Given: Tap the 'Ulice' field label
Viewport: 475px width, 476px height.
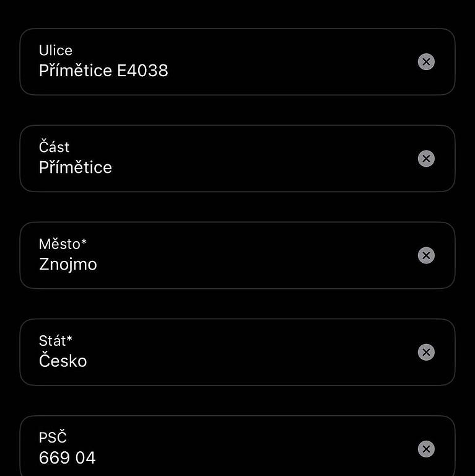Looking at the screenshot, I should (x=56, y=50).
